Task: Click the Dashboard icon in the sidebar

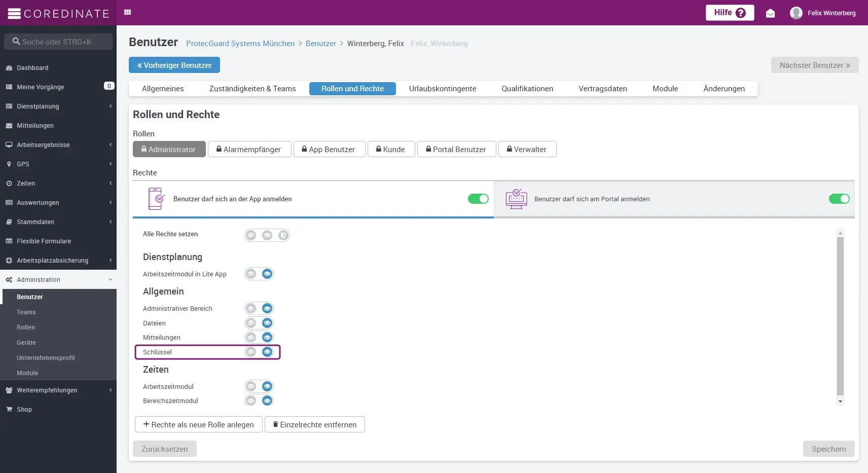Action: click(9, 68)
